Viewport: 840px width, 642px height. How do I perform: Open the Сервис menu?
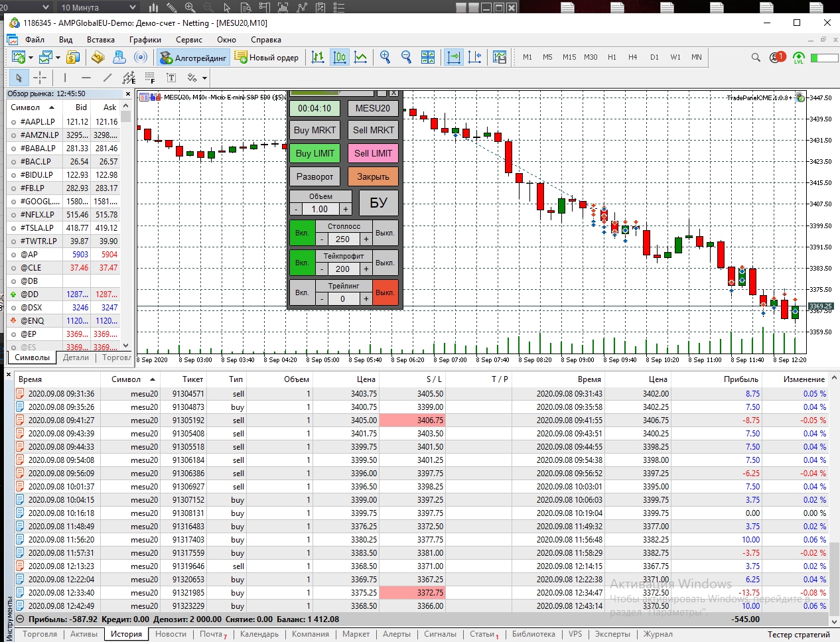189,40
